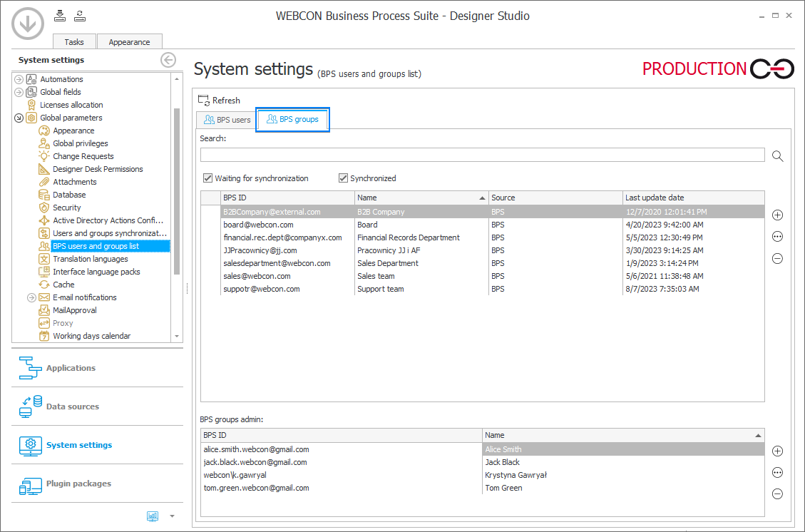
Task: Click the large round download arrow icon
Action: click(x=28, y=23)
